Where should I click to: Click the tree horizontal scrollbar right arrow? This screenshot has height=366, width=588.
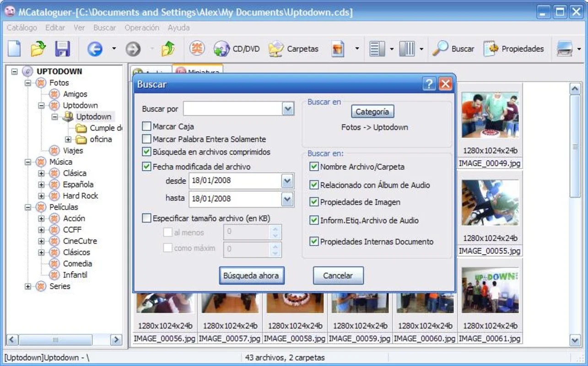pyautogui.click(x=116, y=340)
